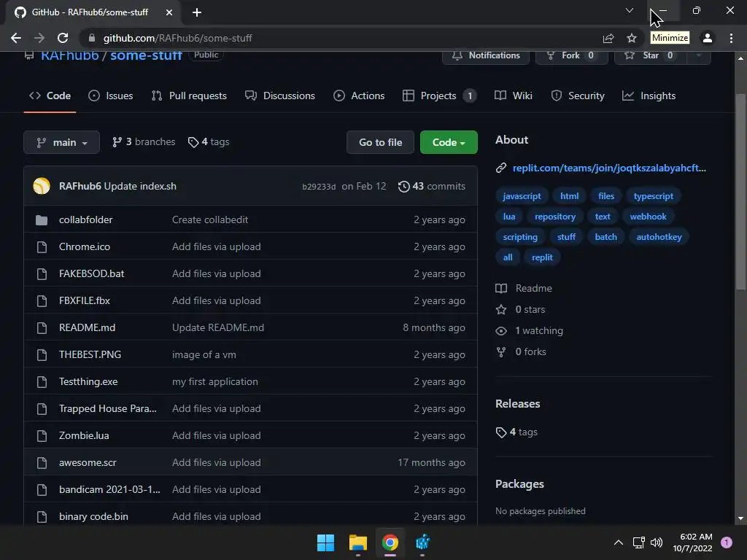Open the main branch dropdown

61,142
